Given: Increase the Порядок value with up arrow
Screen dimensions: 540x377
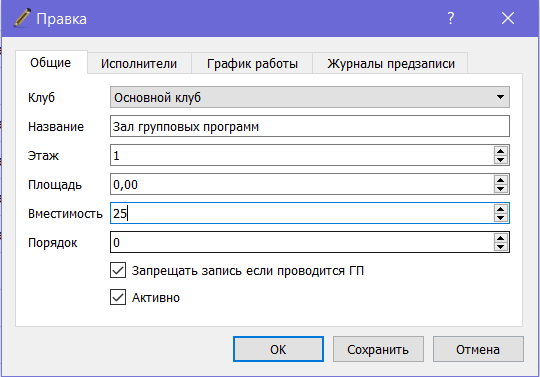Looking at the screenshot, I should click(500, 238).
